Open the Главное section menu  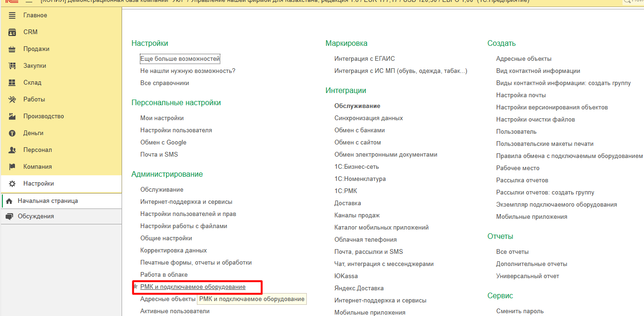click(x=35, y=15)
